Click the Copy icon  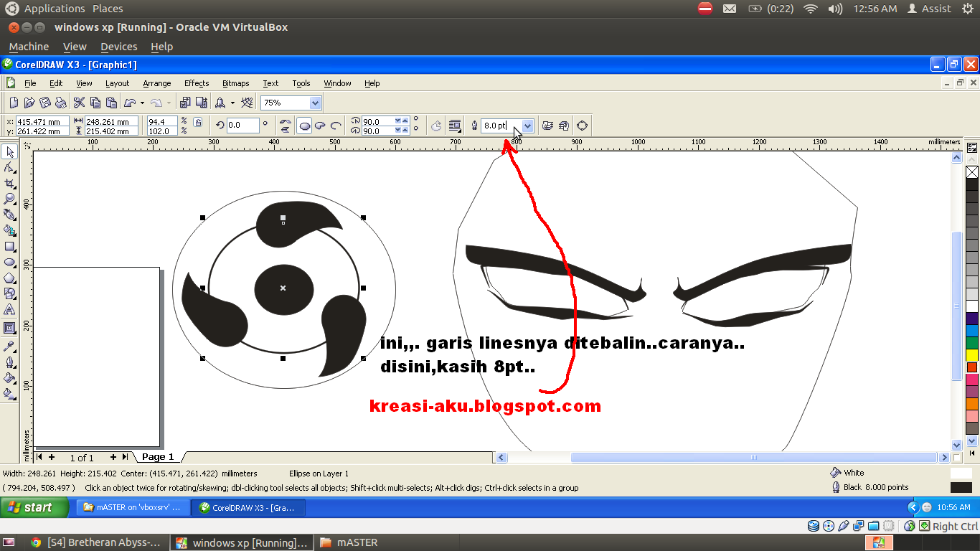tap(95, 103)
